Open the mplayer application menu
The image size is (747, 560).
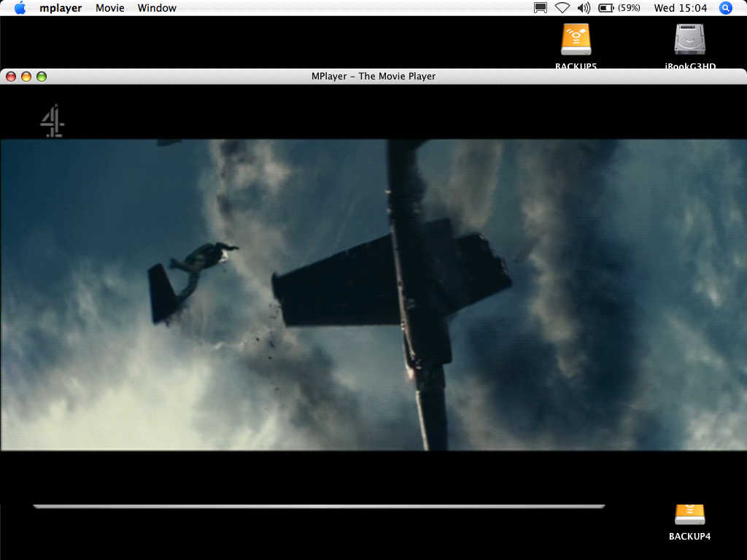coord(61,8)
